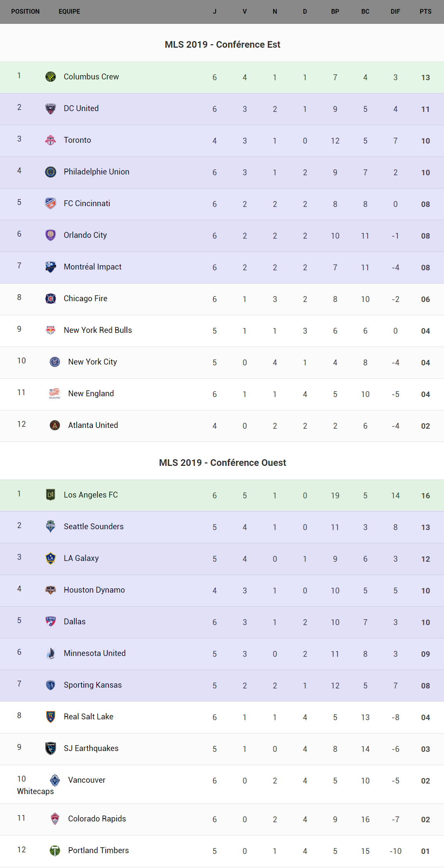Click the PTS column header

pos(425,12)
